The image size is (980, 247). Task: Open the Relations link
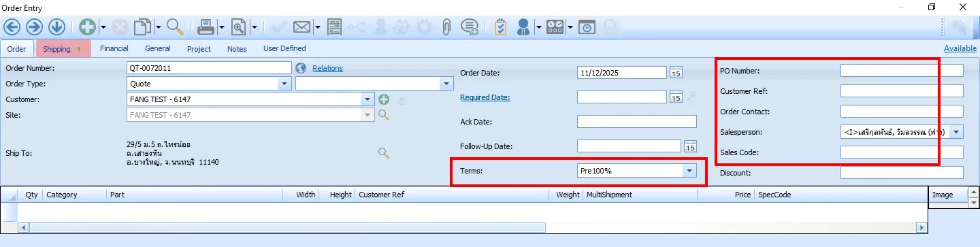327,68
